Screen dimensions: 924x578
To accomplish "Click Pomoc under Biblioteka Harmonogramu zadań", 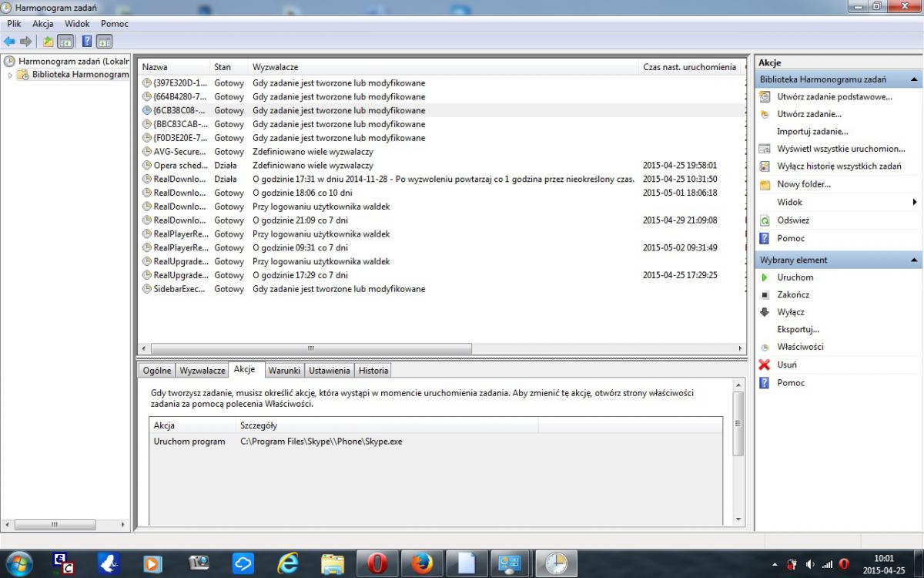I will 791,238.
